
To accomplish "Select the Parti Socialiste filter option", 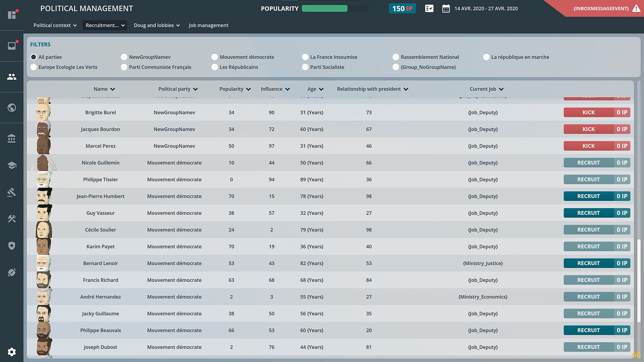I will pos(305,67).
